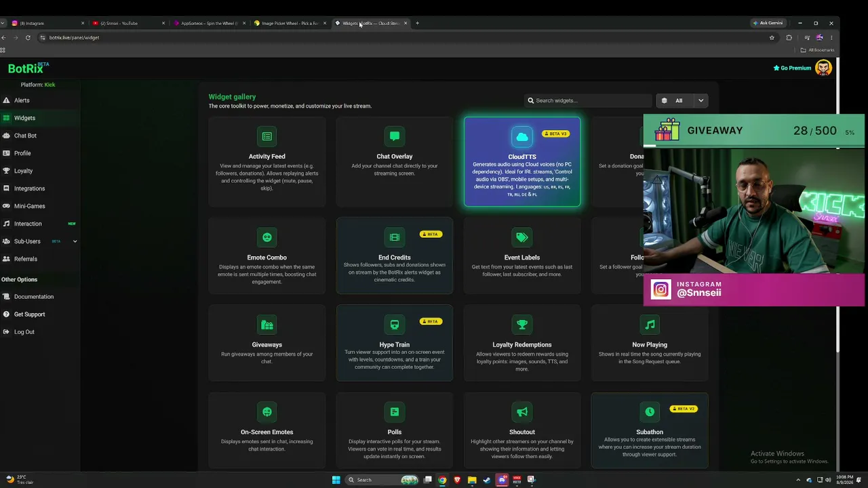The height and width of the screenshot is (488, 868).
Task: Click Go Premium button
Action: 792,68
